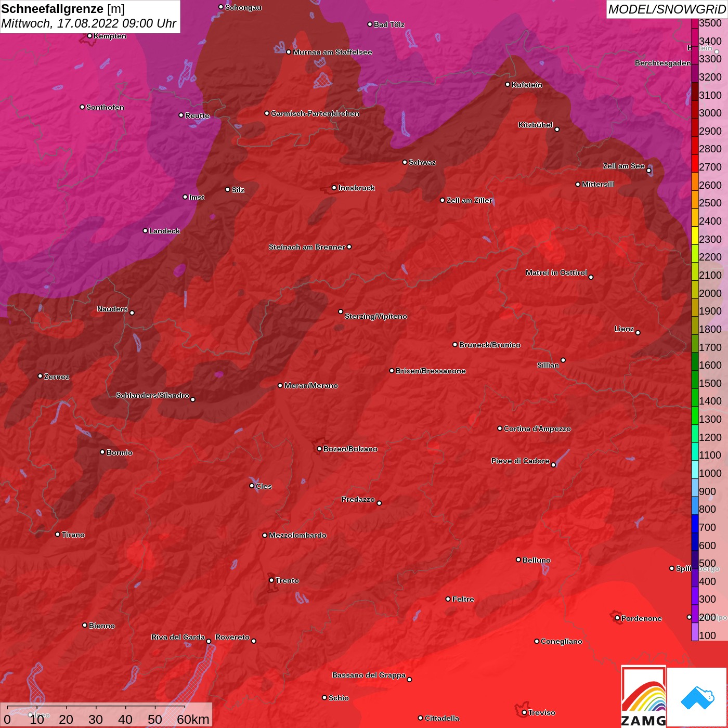Click the Bormio marker dot

[x=102, y=452]
